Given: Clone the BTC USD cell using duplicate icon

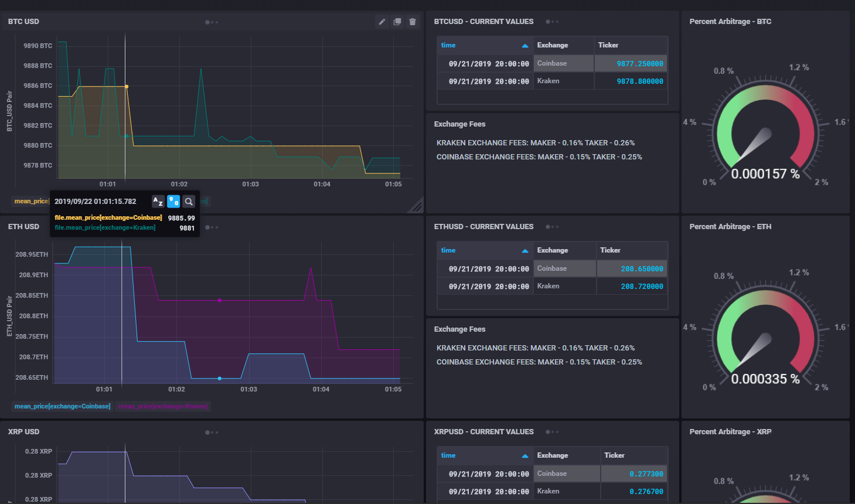Looking at the screenshot, I should tap(397, 22).
